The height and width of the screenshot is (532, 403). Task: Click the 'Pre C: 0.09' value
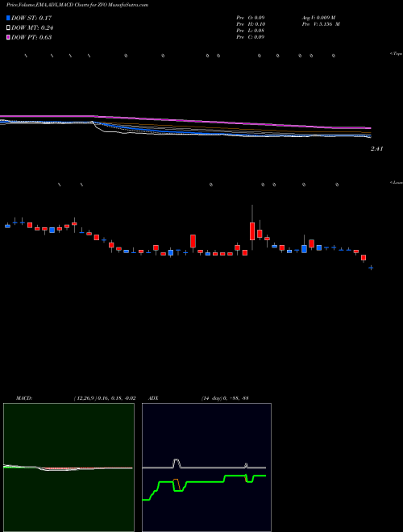tap(251, 37)
